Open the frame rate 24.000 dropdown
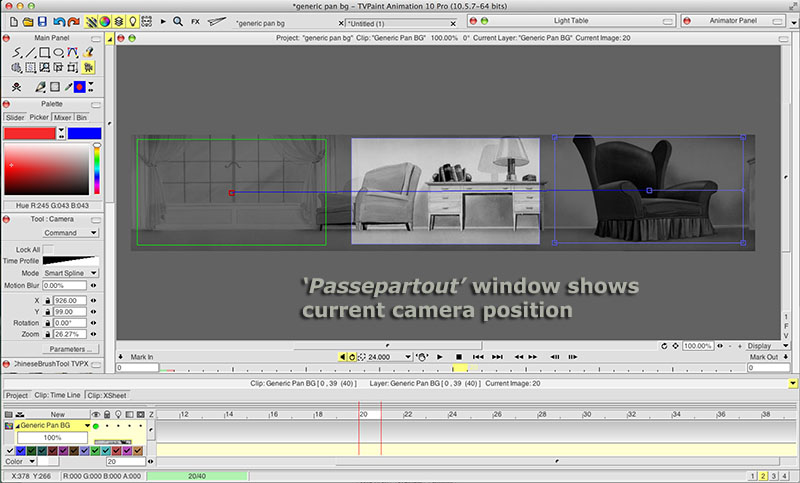 (408, 357)
